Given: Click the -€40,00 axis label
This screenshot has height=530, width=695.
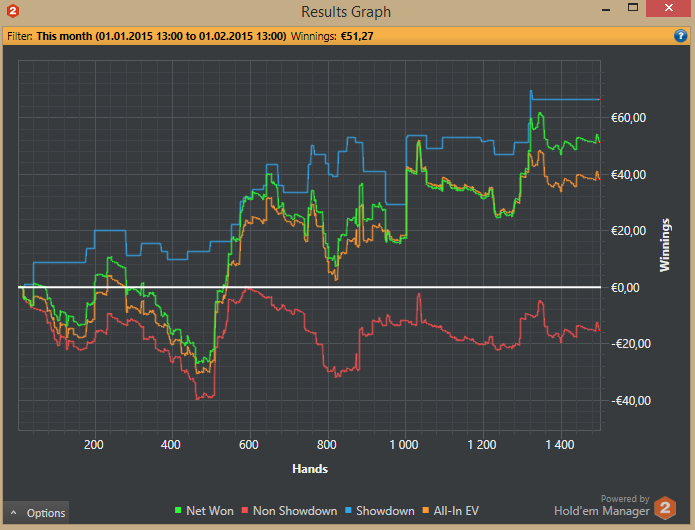Looking at the screenshot, I should 631,401.
